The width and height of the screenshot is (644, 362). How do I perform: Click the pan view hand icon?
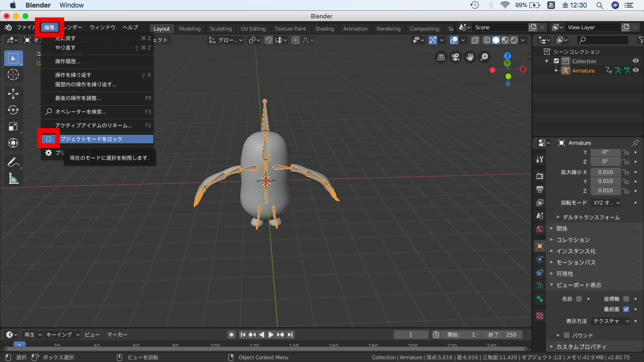470,57
